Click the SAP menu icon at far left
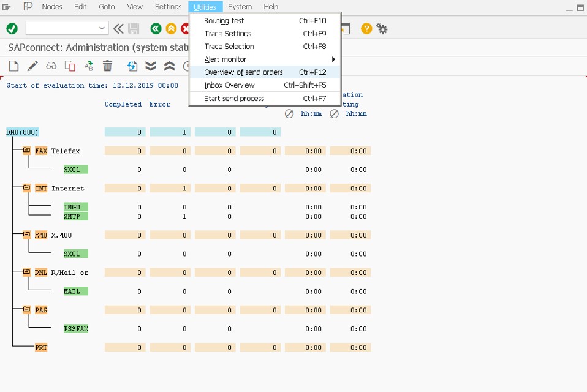Image resolution: width=587 pixels, height=392 pixels. tap(6, 7)
